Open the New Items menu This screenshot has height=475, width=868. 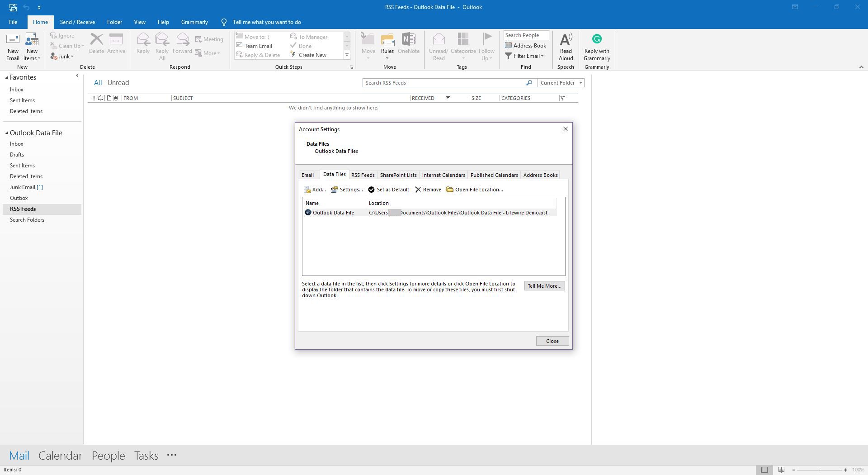click(32, 47)
